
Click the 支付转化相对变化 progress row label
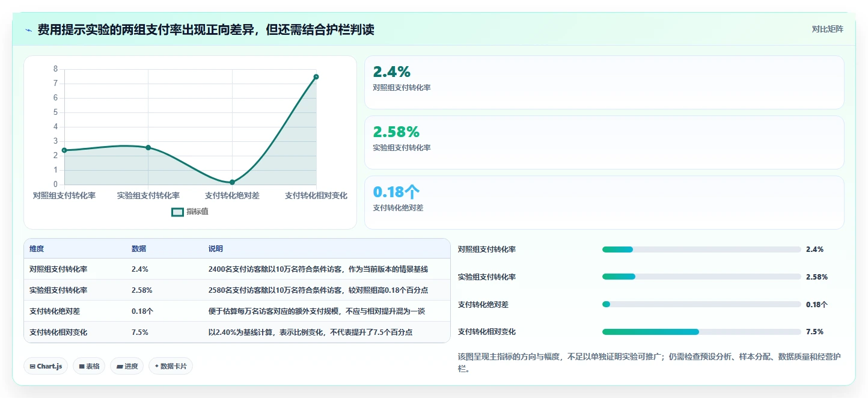pos(487,332)
